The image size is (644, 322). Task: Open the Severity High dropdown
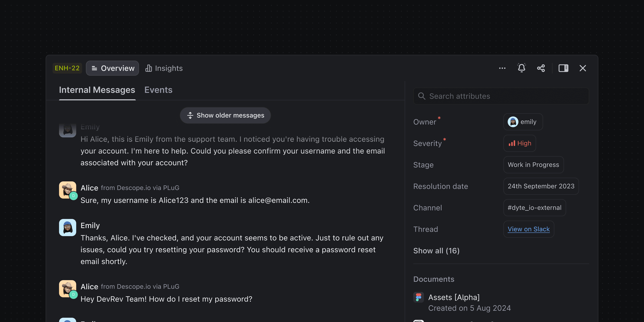point(520,143)
